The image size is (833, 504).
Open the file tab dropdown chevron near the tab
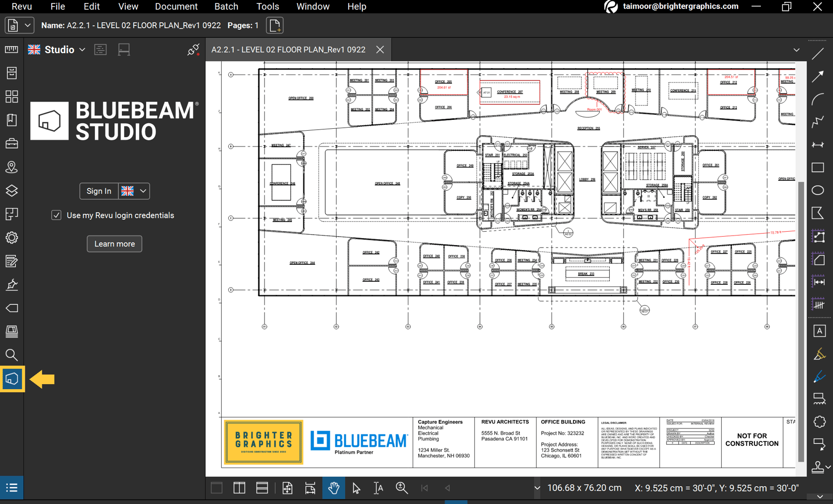coord(796,50)
